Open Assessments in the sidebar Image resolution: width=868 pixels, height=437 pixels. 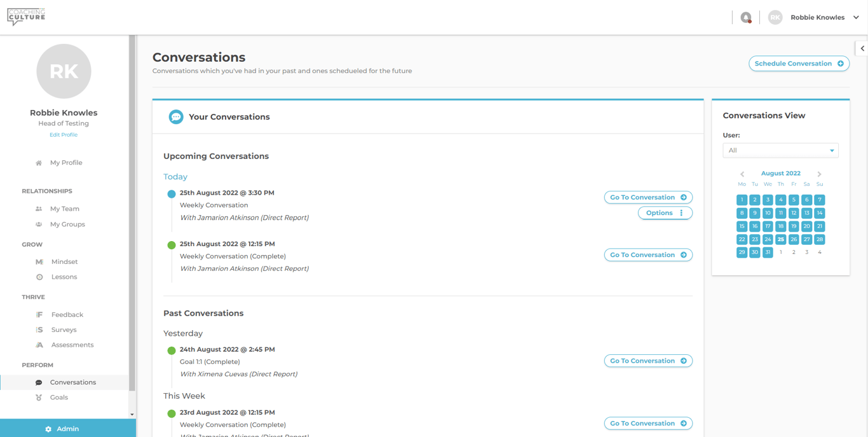click(x=72, y=345)
